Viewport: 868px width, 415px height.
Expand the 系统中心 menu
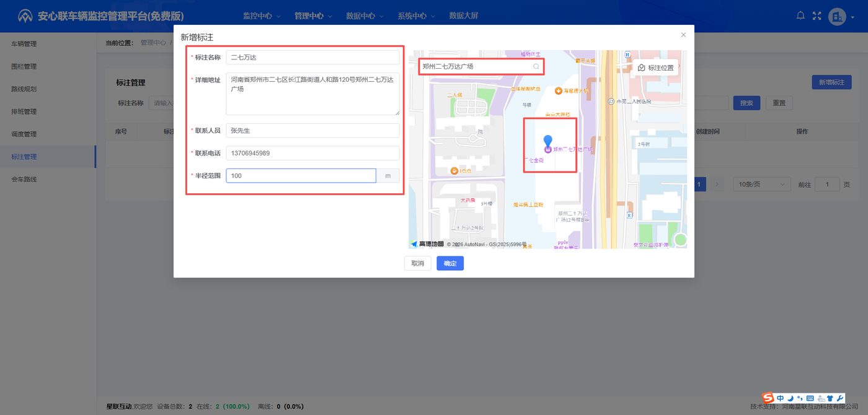(x=417, y=16)
